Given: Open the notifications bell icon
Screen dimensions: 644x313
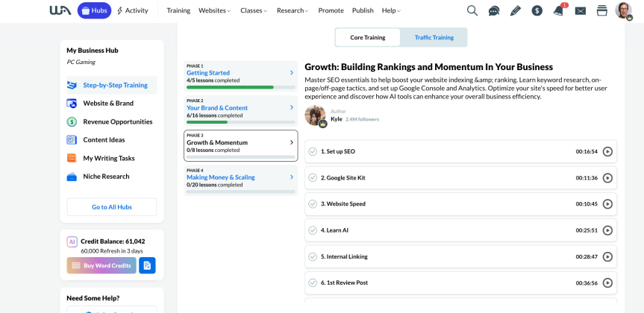Looking at the screenshot, I should [558, 10].
